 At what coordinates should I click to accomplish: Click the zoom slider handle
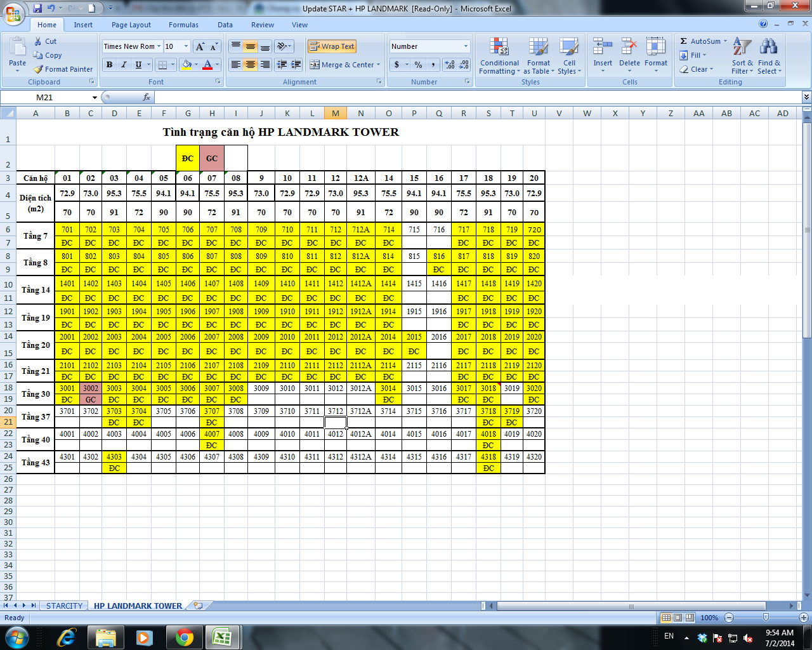pyautogui.click(x=766, y=618)
